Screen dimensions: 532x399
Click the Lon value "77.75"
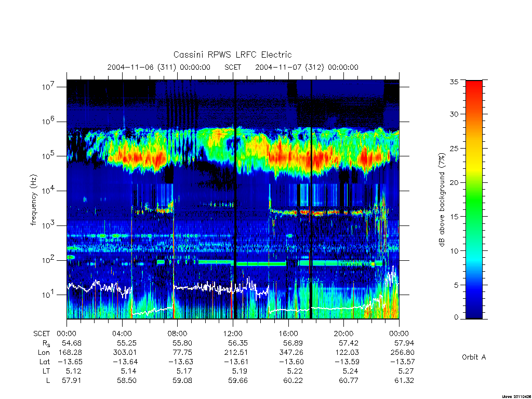click(x=183, y=353)
